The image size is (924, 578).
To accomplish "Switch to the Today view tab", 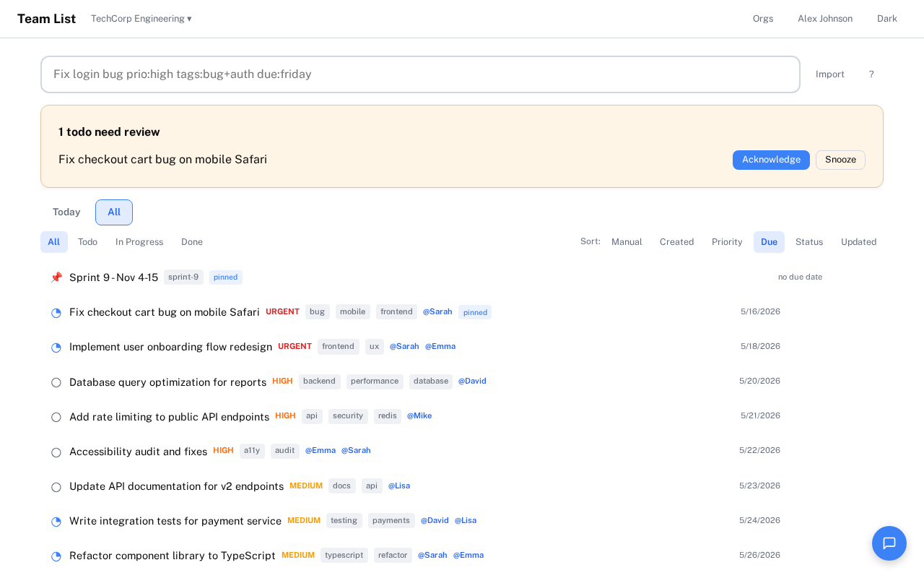I will [x=66, y=212].
